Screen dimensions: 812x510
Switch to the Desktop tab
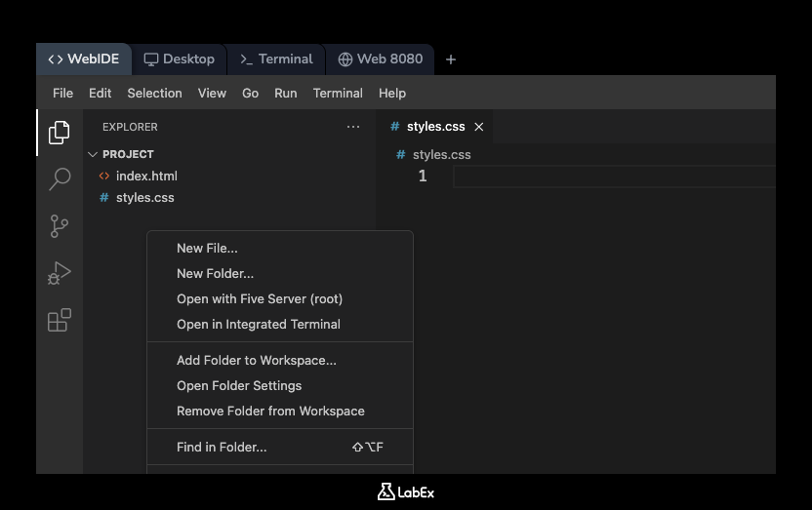(180, 59)
